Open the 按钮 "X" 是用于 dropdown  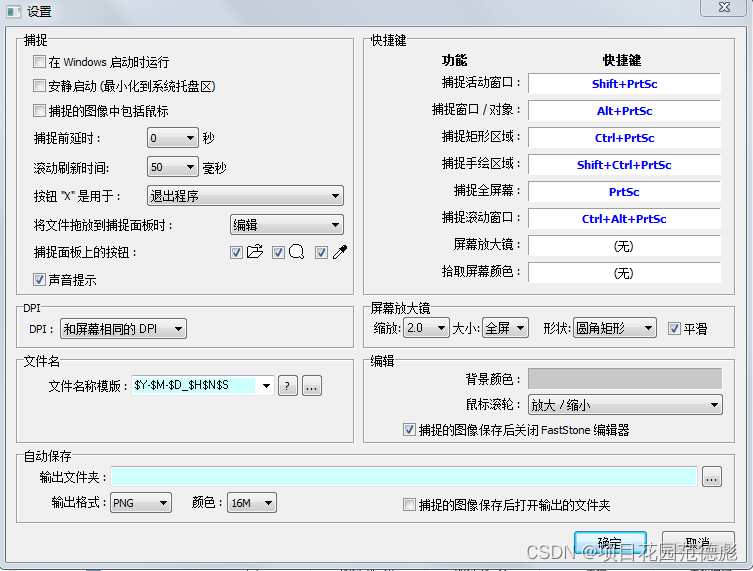tap(245, 196)
